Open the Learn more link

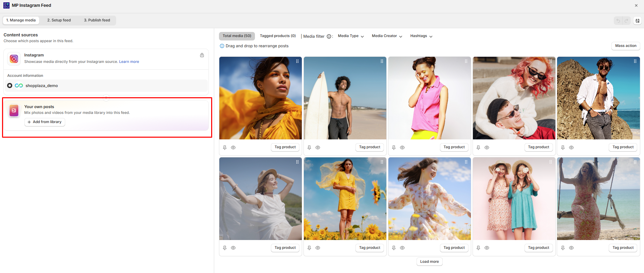click(x=129, y=62)
